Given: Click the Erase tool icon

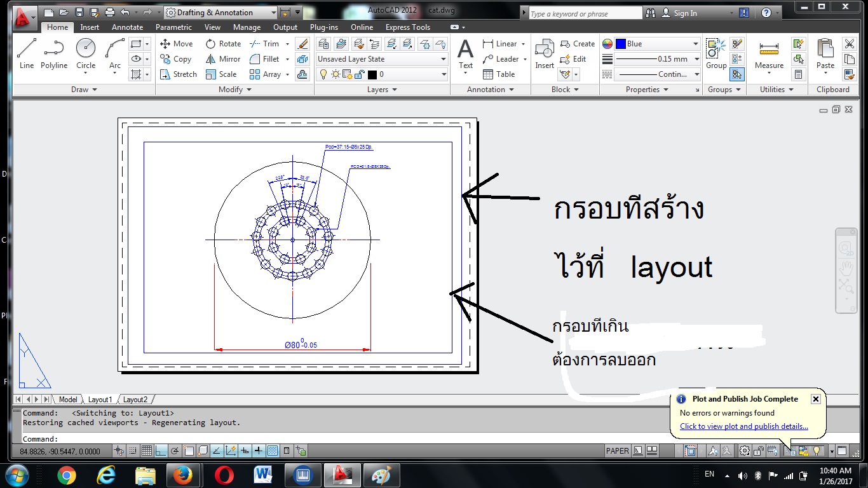Looking at the screenshot, I should (x=302, y=44).
